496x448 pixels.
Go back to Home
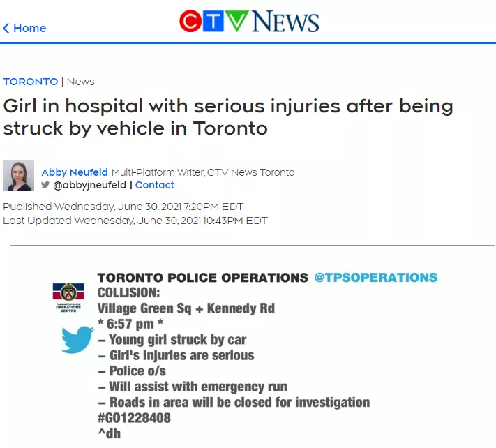(x=30, y=28)
